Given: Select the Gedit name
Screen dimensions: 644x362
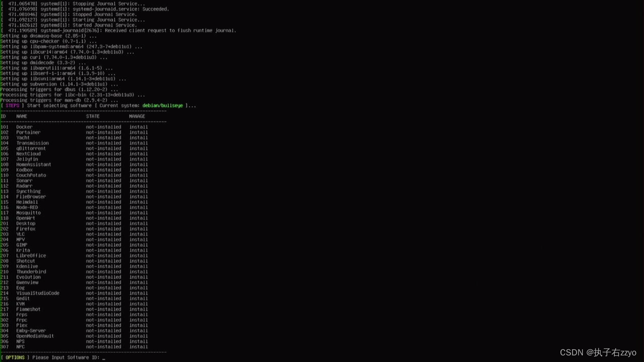Looking at the screenshot, I should click(x=23, y=298).
